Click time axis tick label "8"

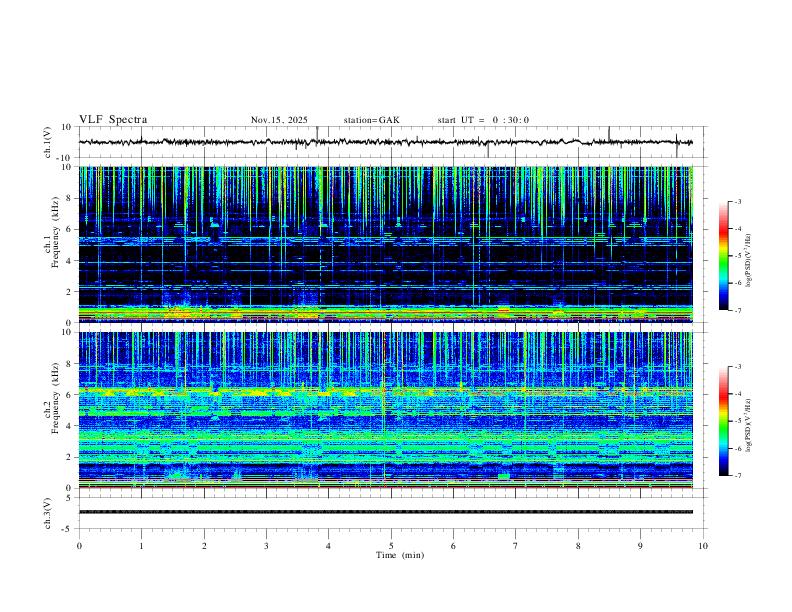click(578, 546)
